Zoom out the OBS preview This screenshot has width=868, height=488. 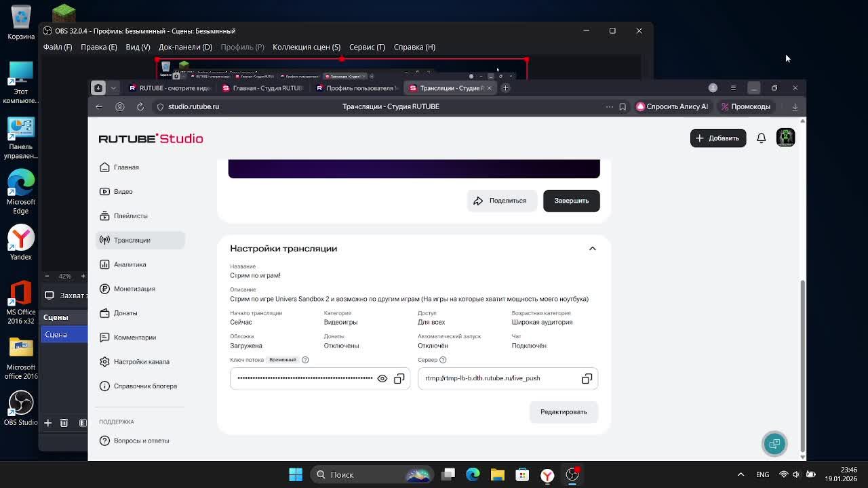[x=47, y=276]
